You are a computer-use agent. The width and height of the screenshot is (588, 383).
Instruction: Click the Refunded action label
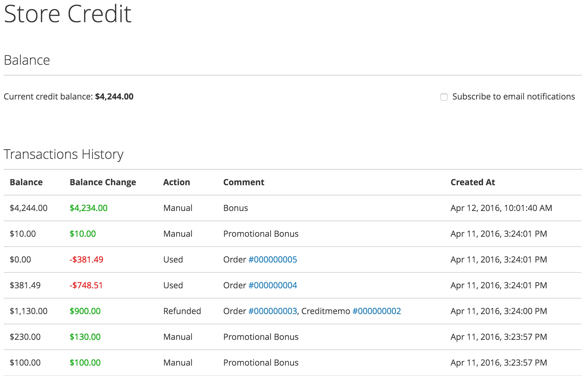[x=182, y=311]
